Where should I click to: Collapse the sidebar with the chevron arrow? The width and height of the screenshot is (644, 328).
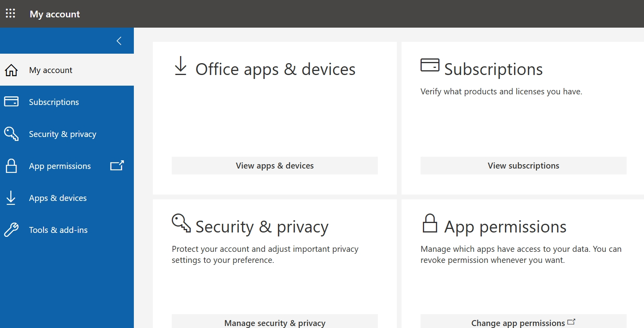(119, 41)
